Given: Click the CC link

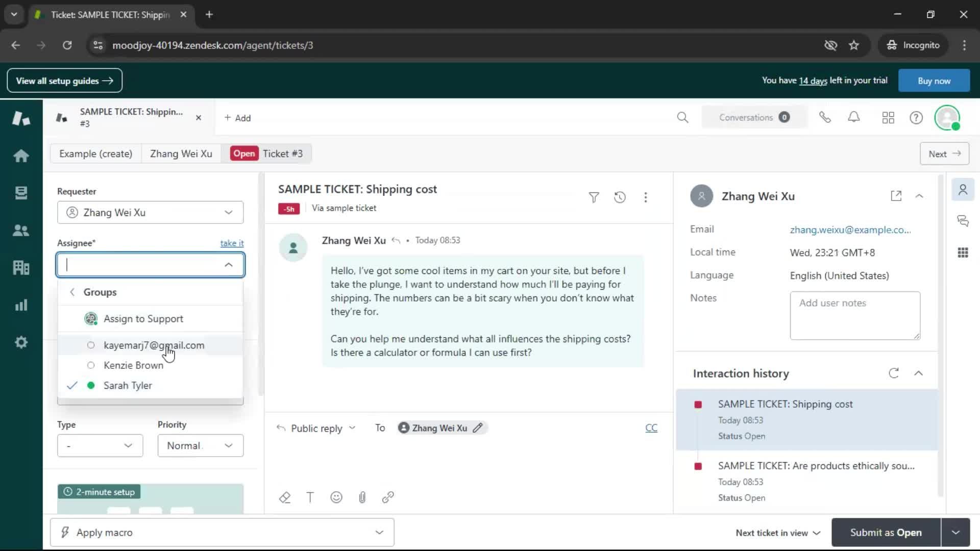Looking at the screenshot, I should click(651, 428).
